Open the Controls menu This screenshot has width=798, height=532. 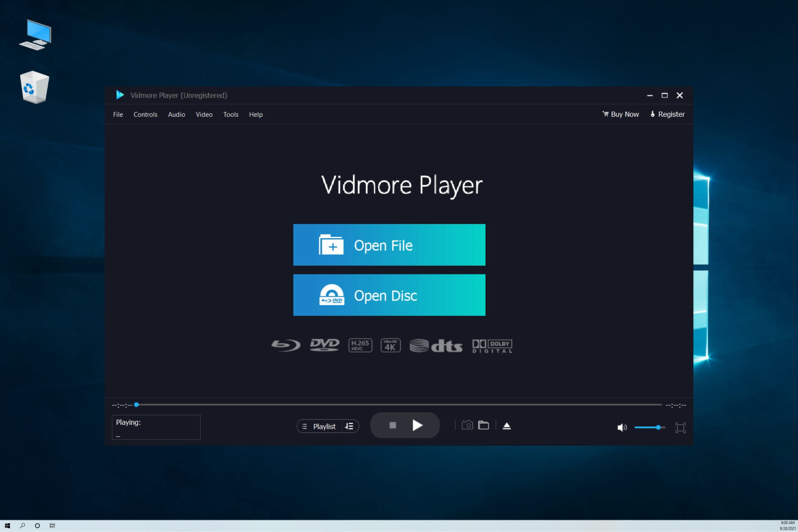pyautogui.click(x=145, y=114)
